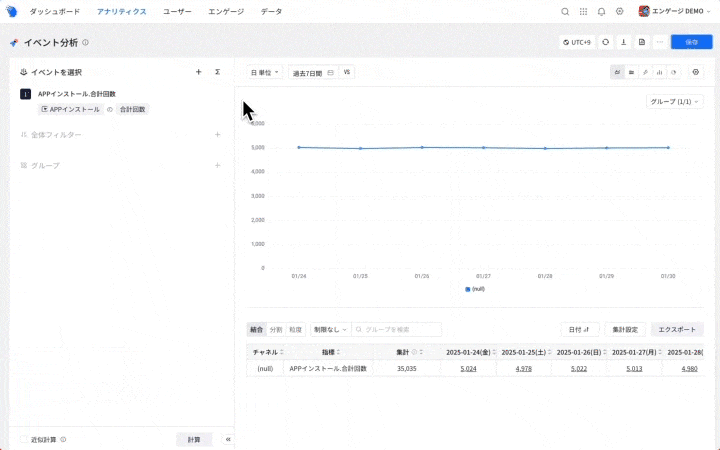720x450 pixels.
Task: Click the 日付 sort button
Action: point(579,330)
